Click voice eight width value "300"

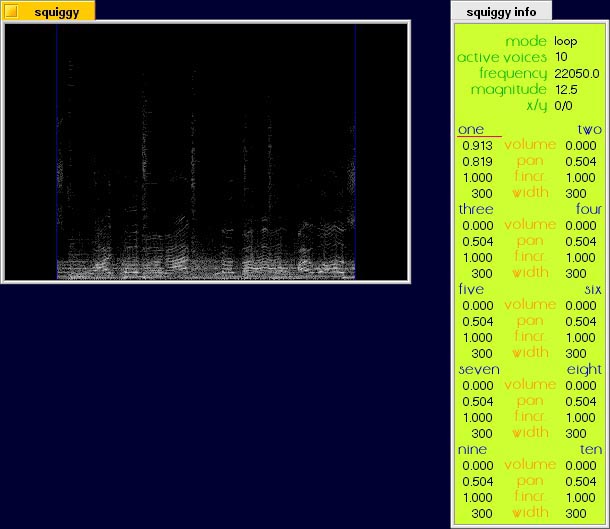[x=576, y=434]
